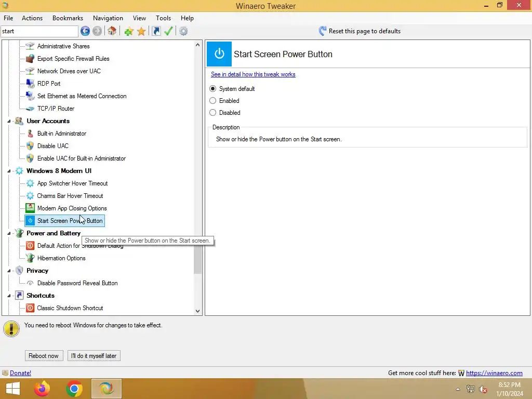Screen dimensions: 532x399
Task: Open the File menu
Action: 8,18
